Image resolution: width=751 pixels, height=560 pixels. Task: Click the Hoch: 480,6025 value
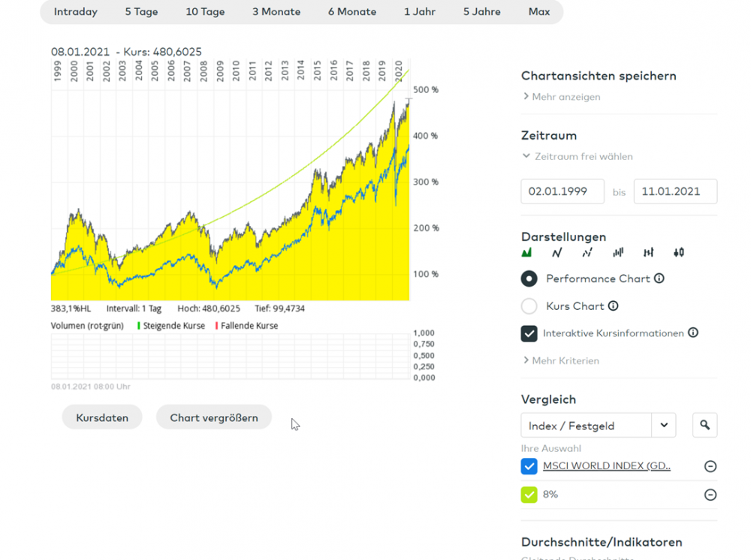[x=209, y=309]
